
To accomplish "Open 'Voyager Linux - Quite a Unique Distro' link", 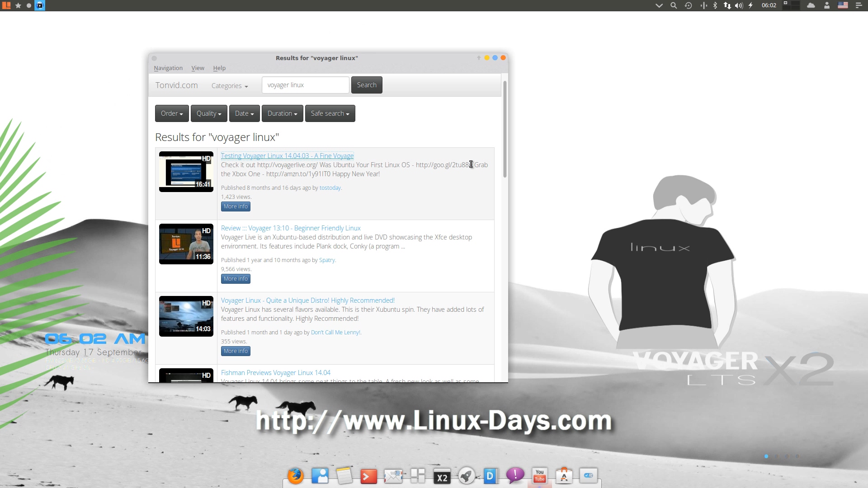I will tap(308, 300).
